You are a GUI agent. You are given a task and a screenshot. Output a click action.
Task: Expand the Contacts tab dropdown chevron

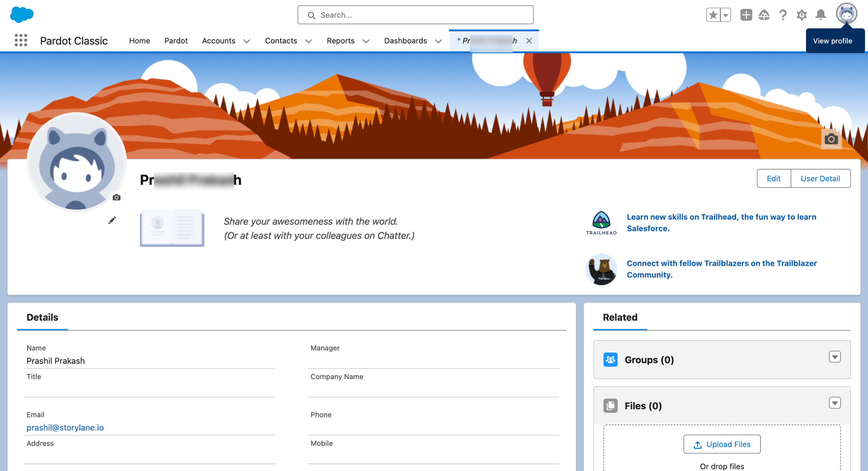click(308, 41)
